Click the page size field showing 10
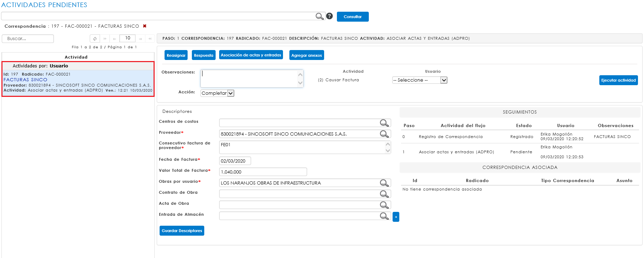 point(127,38)
